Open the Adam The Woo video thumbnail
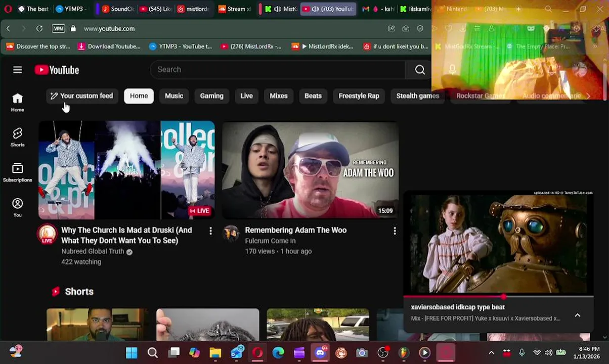This screenshot has height=364, width=609. (310, 170)
